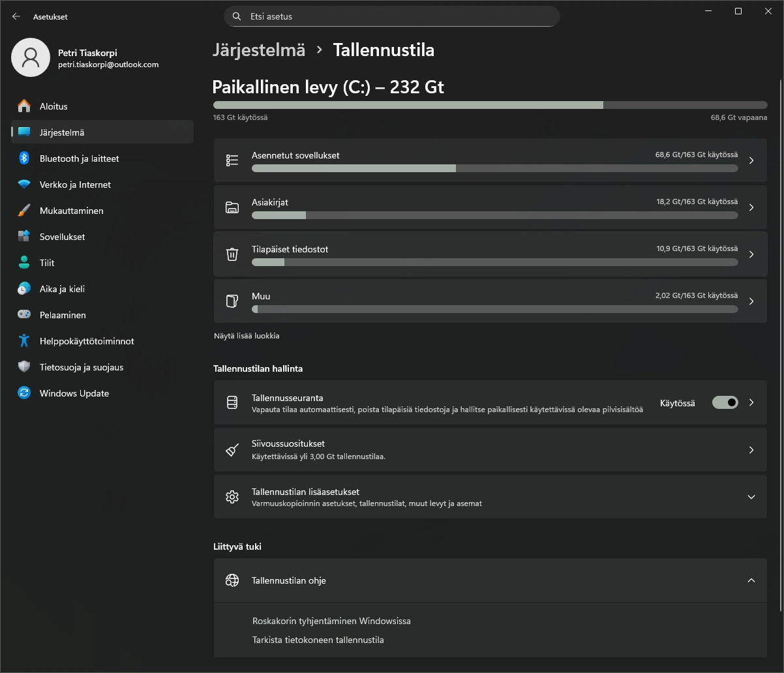
Task: Click Järjestelmä in the breadcrumb header
Action: (259, 50)
